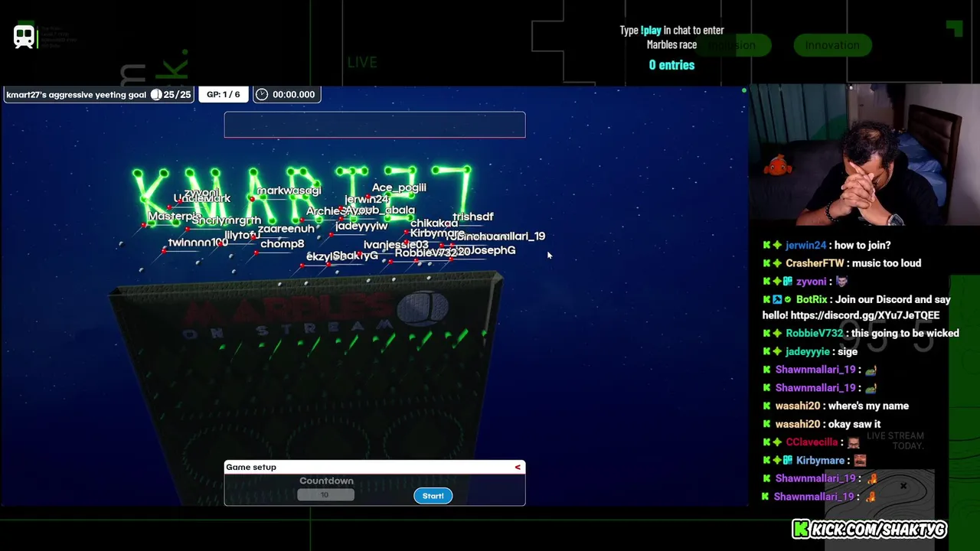Click the CClavecilla username in chat
The image size is (980, 551).
[x=812, y=442]
